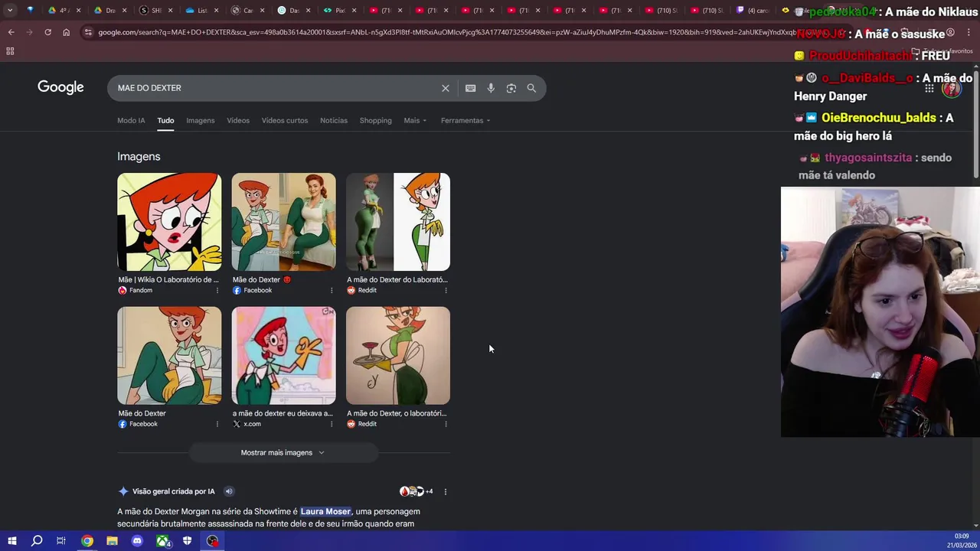The image size is (980, 551).
Task: Click 'a mãe do dexter eu deixava' link
Action: pos(283,413)
